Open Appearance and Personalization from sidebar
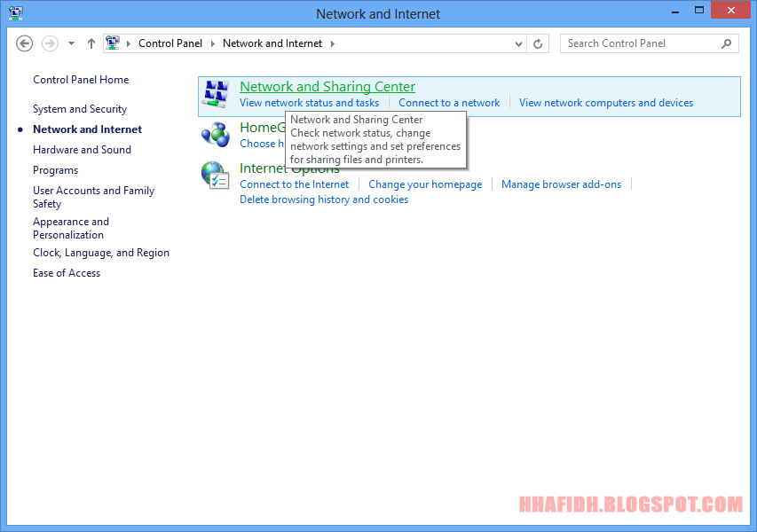The image size is (757, 532). [x=71, y=227]
